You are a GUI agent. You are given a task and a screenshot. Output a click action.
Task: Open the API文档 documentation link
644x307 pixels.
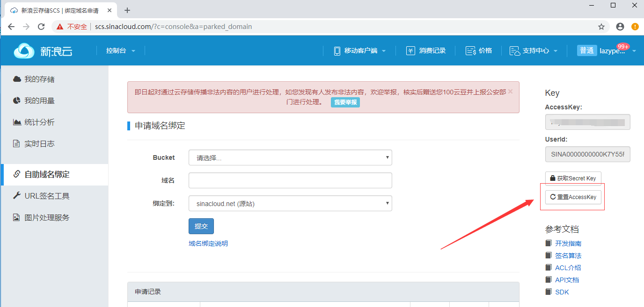coord(567,280)
